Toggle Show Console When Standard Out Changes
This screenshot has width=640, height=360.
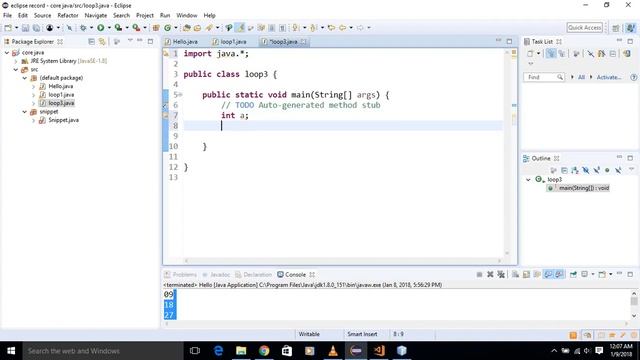coord(548,275)
